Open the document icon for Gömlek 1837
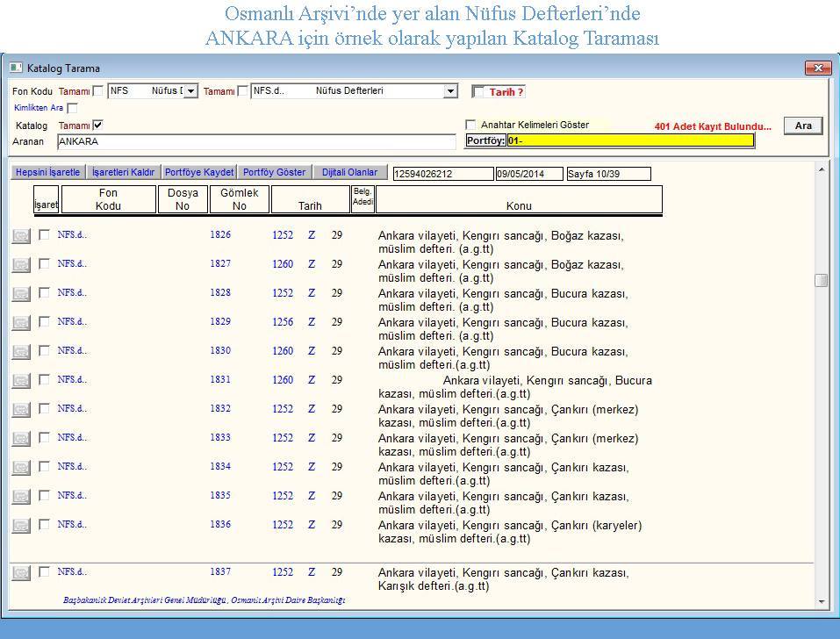 [x=21, y=572]
